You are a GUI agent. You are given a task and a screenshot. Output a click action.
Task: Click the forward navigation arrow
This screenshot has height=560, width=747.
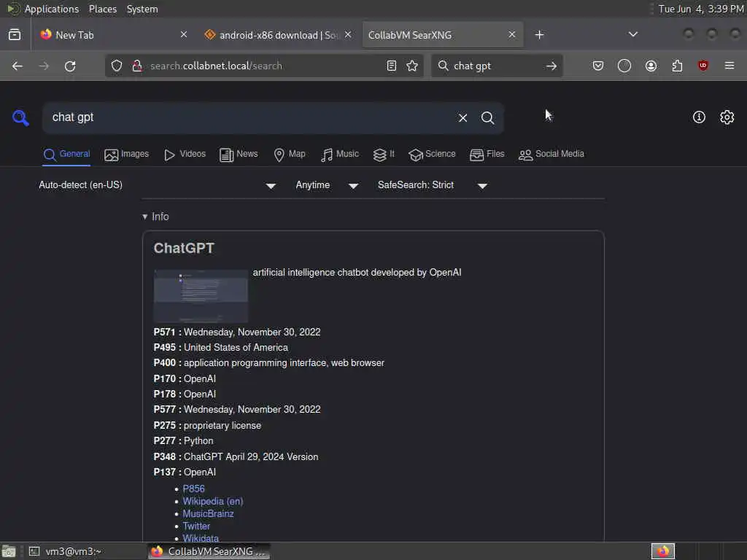[43, 66]
